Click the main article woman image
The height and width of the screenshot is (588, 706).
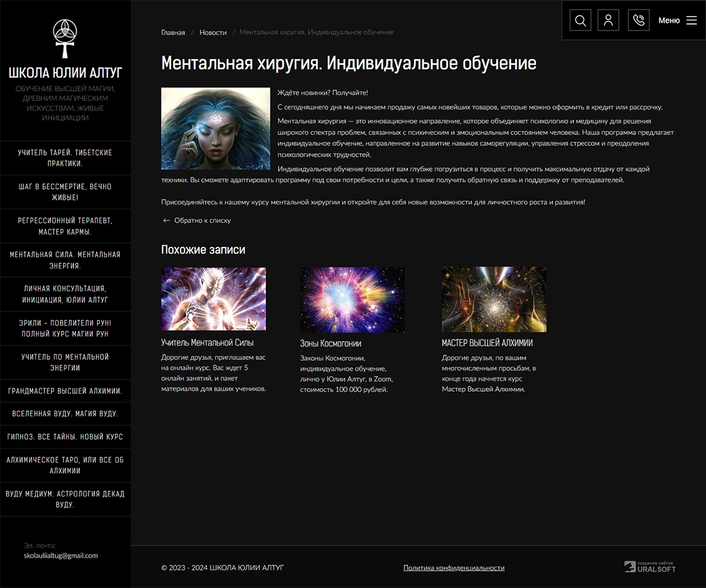(215, 129)
